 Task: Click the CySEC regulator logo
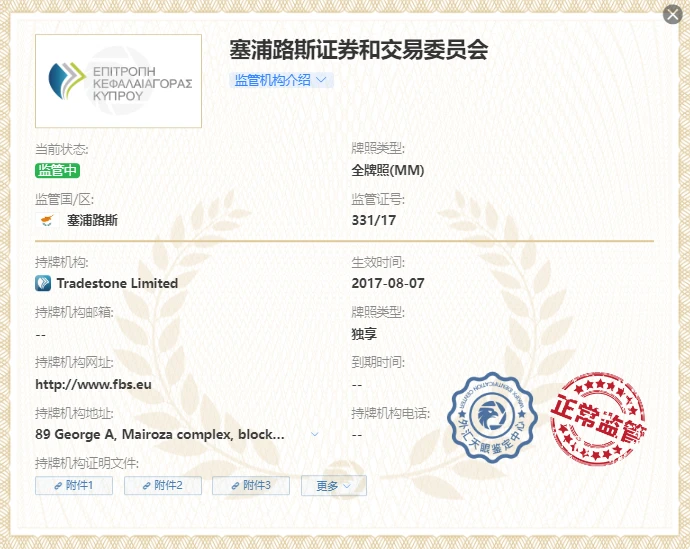click(118, 81)
